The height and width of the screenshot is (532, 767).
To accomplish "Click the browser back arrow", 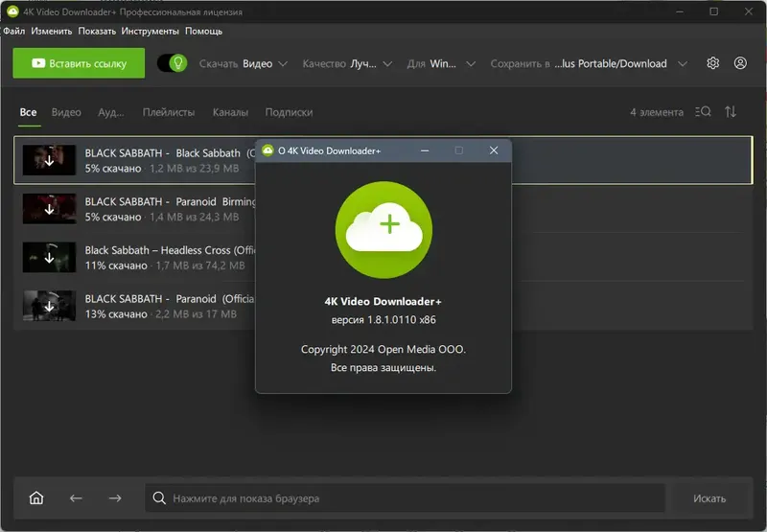I will click(76, 498).
